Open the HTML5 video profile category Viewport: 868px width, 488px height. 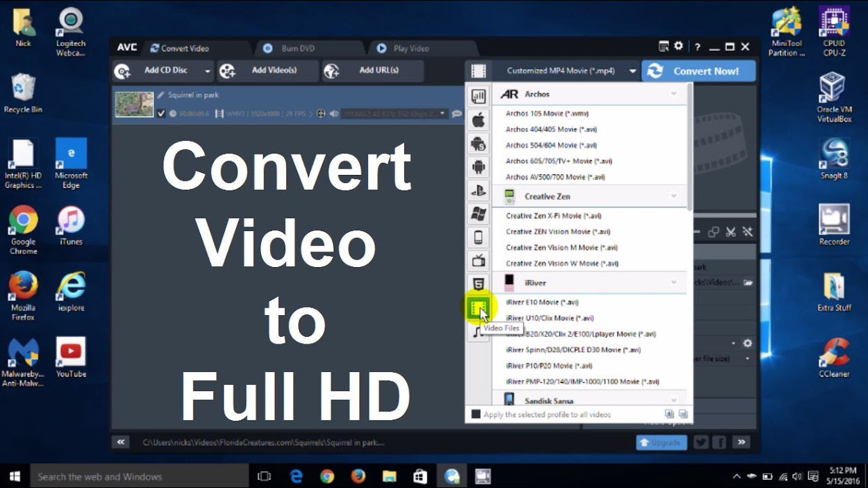pos(478,284)
